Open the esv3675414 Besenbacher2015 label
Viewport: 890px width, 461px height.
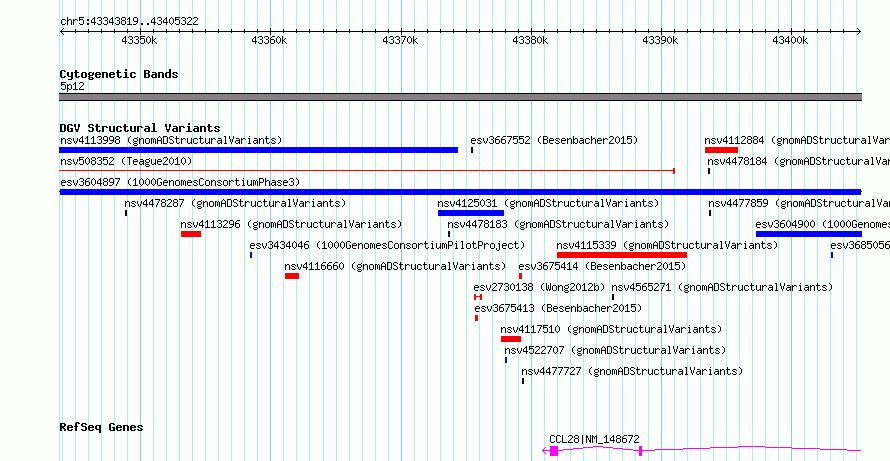coord(602,266)
